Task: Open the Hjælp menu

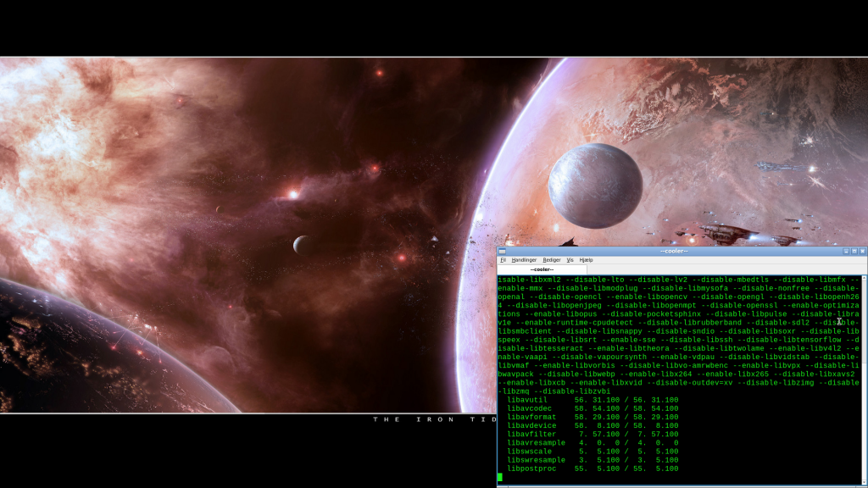Action: tap(587, 260)
